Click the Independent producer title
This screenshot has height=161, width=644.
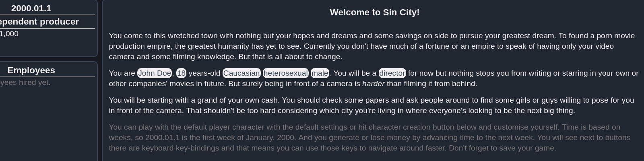point(39,22)
